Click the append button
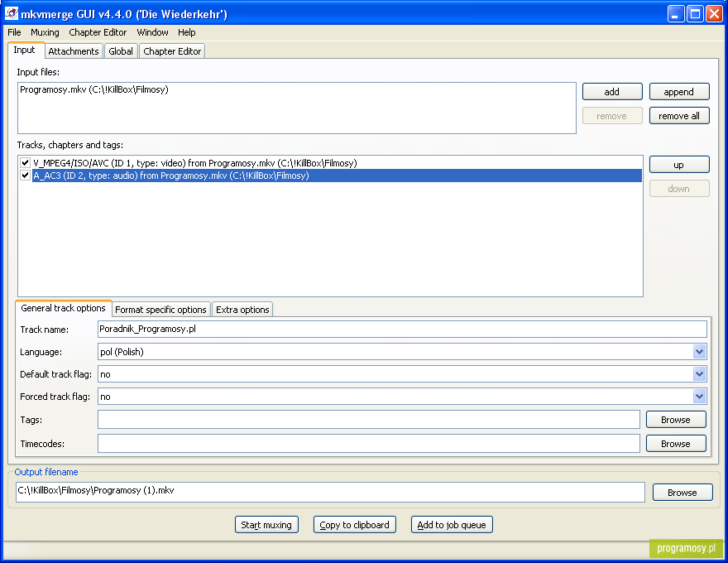Screen dimensions: 728x563 (x=679, y=92)
